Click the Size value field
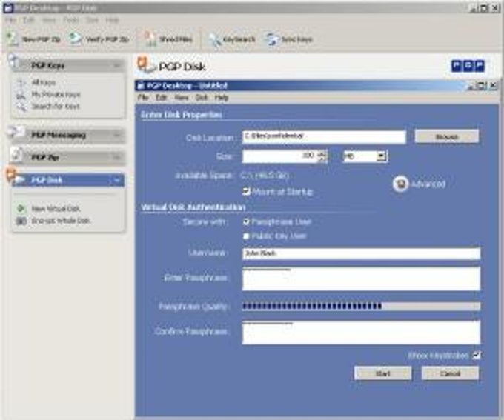The width and height of the screenshot is (504, 420). click(279, 156)
